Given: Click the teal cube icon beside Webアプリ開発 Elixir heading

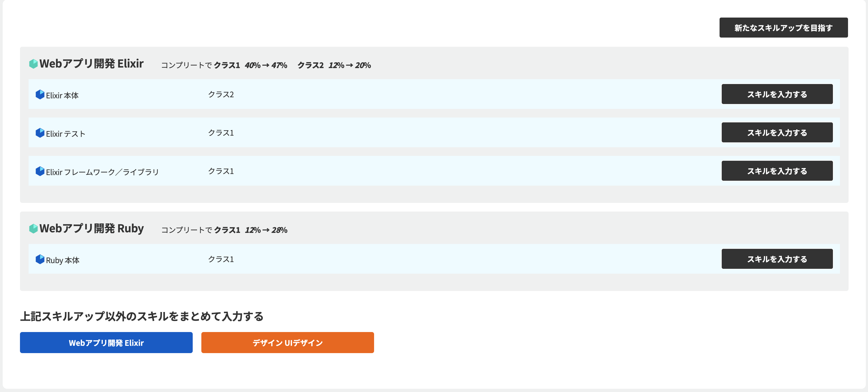Looking at the screenshot, I should click(x=33, y=64).
